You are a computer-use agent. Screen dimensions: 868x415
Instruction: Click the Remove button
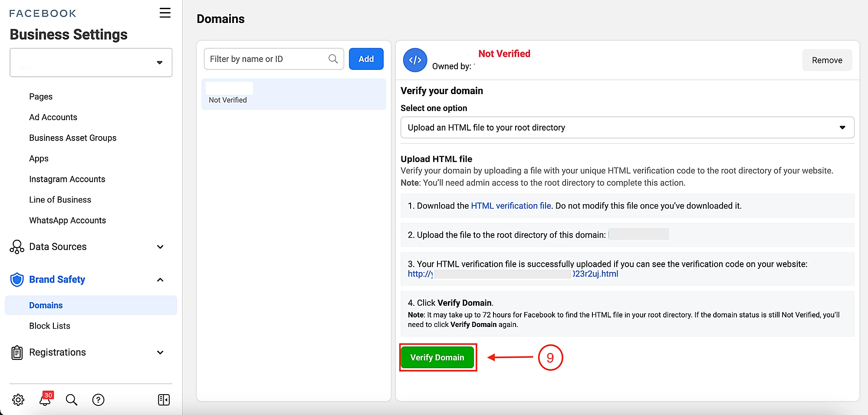827,60
